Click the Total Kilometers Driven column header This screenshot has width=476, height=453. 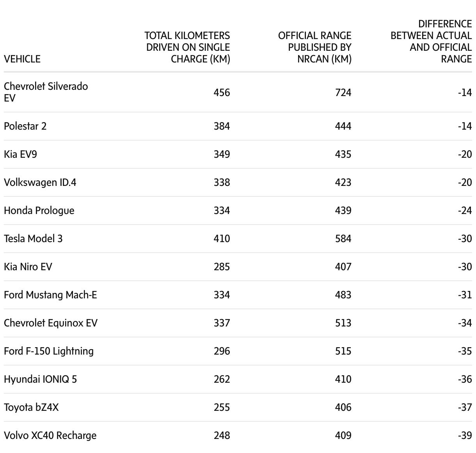187,47
